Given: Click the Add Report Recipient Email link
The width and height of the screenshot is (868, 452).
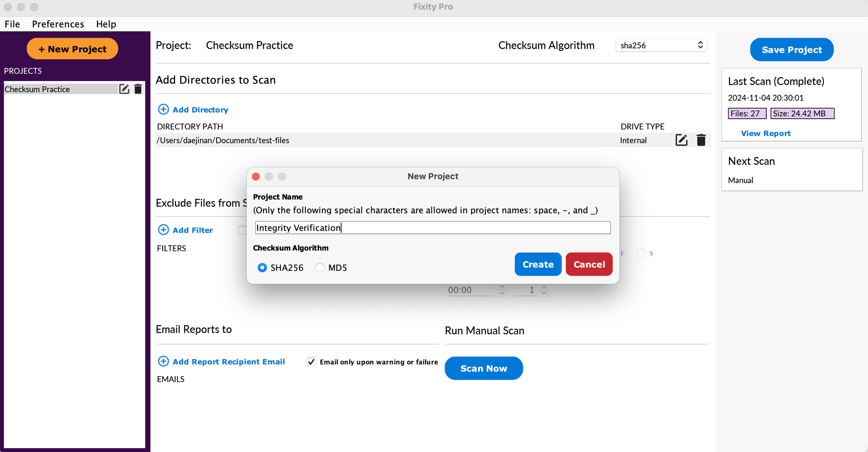Looking at the screenshot, I should tap(228, 362).
